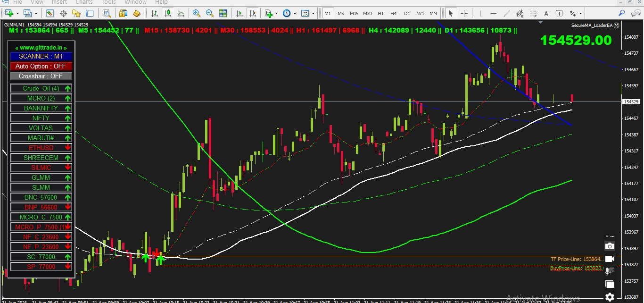The height and width of the screenshot is (303, 644).
Task: Open MetaEditor with the yellow book icon
Action: tap(137, 13)
